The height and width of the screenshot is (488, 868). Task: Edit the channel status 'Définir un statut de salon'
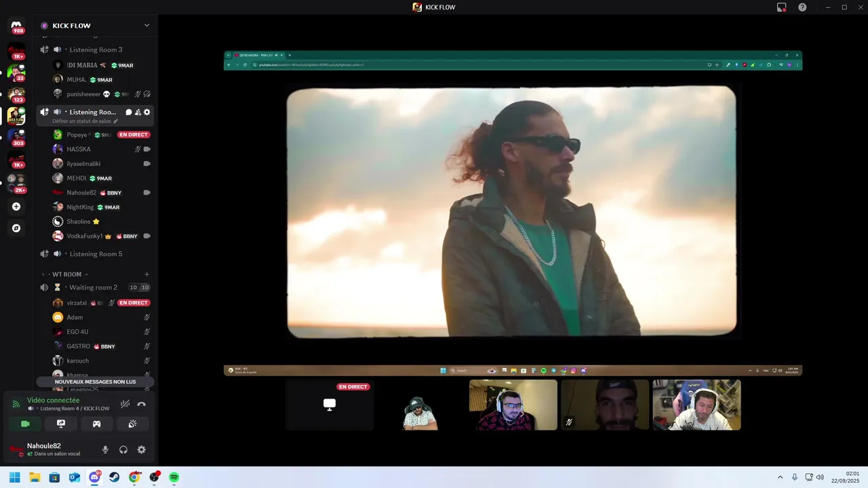tap(85, 121)
